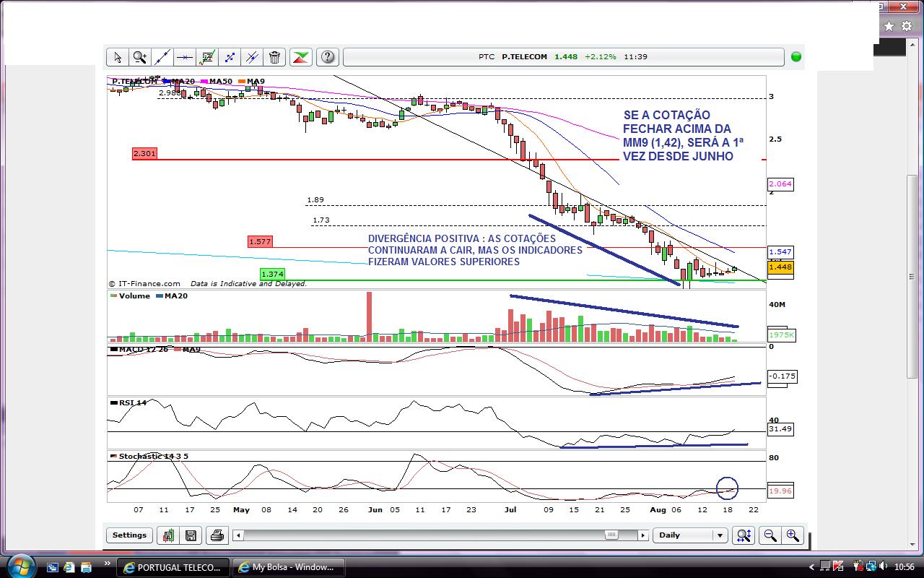
Task: Switch to PORTUGAL TELECO... taskbar window
Action: pyautogui.click(x=173, y=567)
